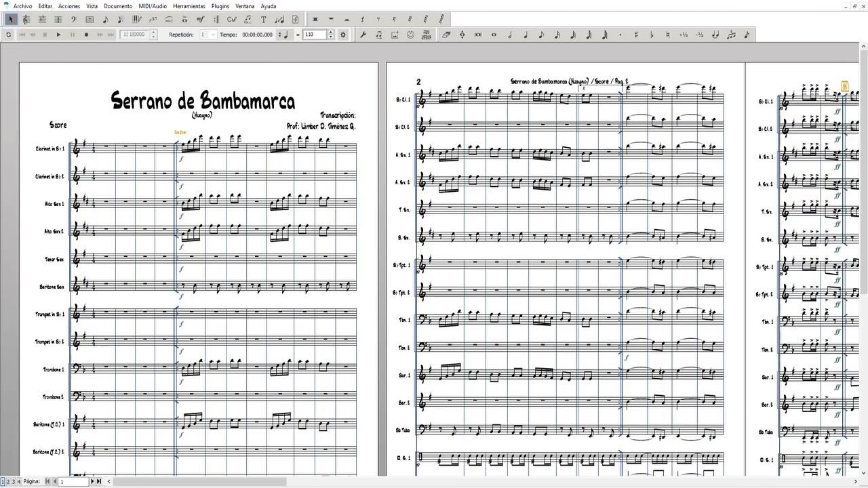The height and width of the screenshot is (488, 868).
Task: Pick the Articulation tool
Action: point(184,19)
